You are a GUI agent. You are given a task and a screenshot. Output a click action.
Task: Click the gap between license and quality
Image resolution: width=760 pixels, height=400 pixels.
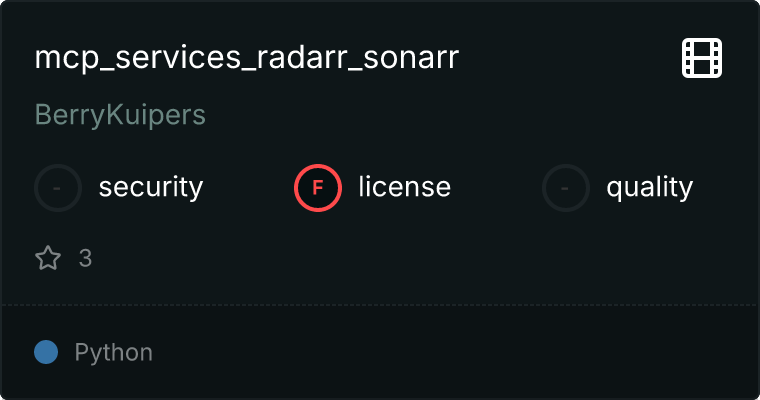click(x=497, y=187)
